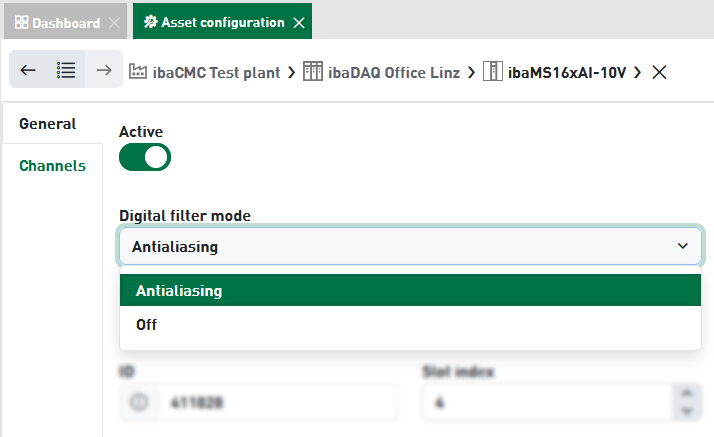
Task: Choose the Antialiasing list option
Action: click(410, 290)
